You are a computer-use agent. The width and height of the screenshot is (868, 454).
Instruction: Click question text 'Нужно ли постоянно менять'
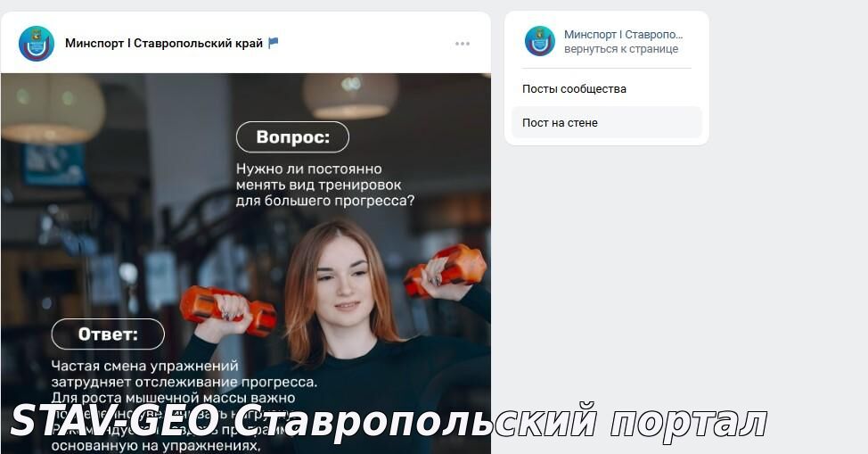tap(319, 177)
